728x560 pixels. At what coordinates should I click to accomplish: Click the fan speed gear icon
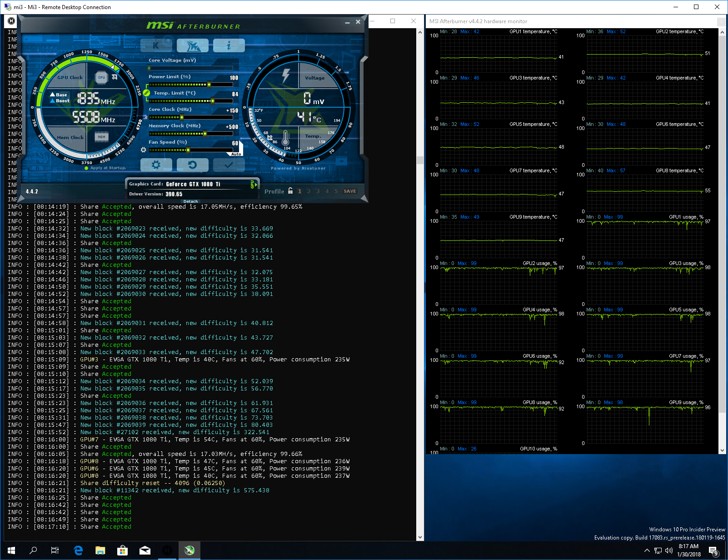[144, 150]
